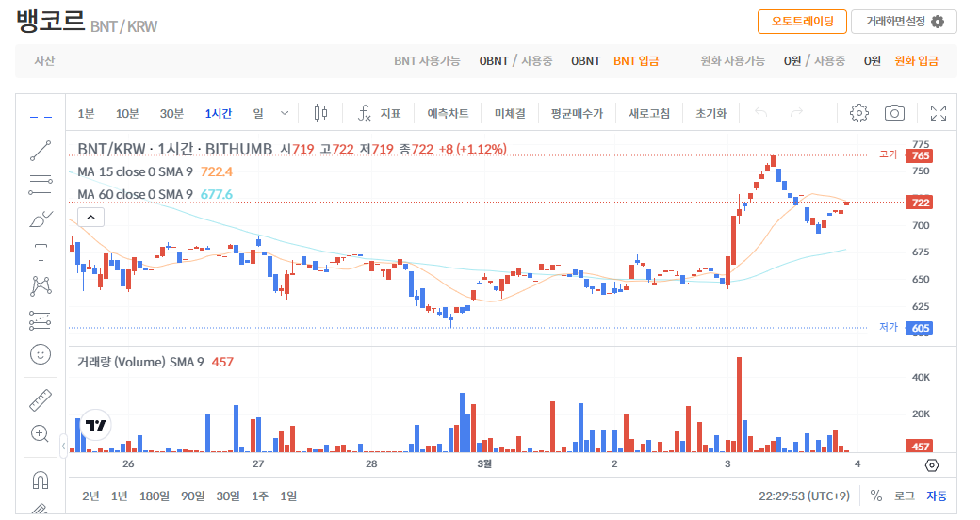Set chart range to 1년
This screenshot has width=980, height=520.
click(120, 496)
